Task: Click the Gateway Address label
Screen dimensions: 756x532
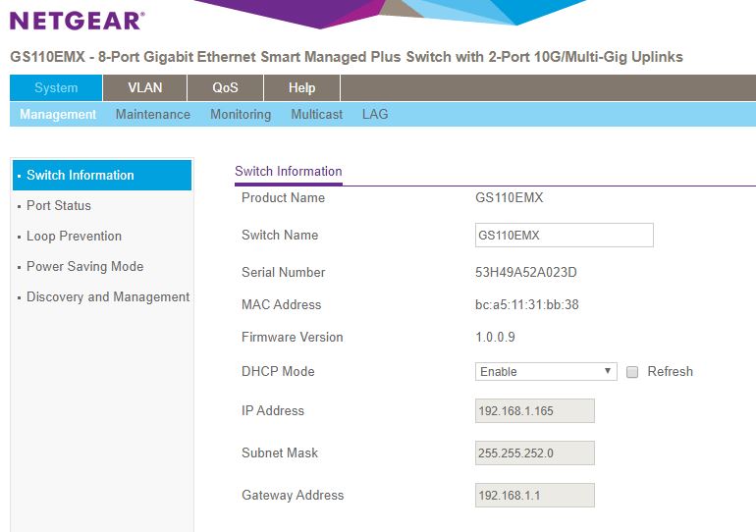Action: coord(293,496)
